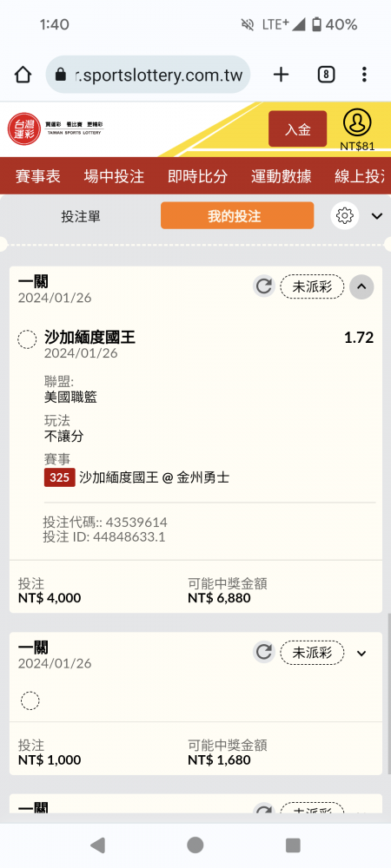Viewport: 391px width, 868px height.
Task: Expand the NT$ 1,000 bet card
Action: coord(361,654)
